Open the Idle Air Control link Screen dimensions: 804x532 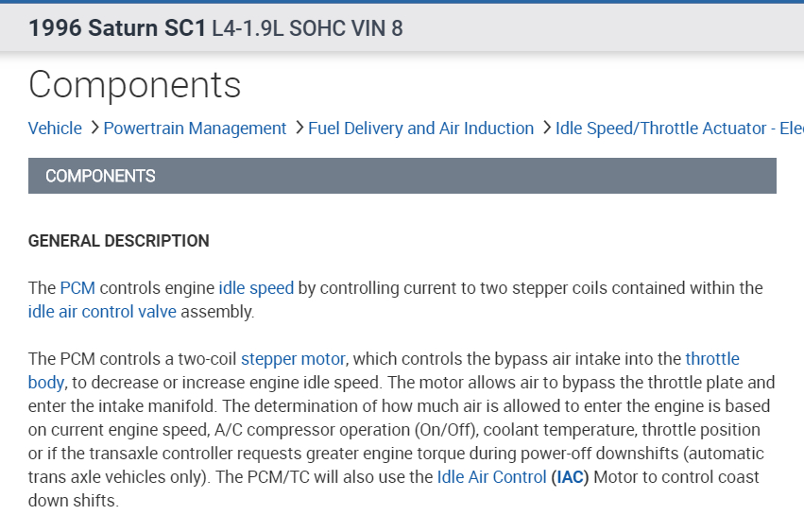[491, 477]
